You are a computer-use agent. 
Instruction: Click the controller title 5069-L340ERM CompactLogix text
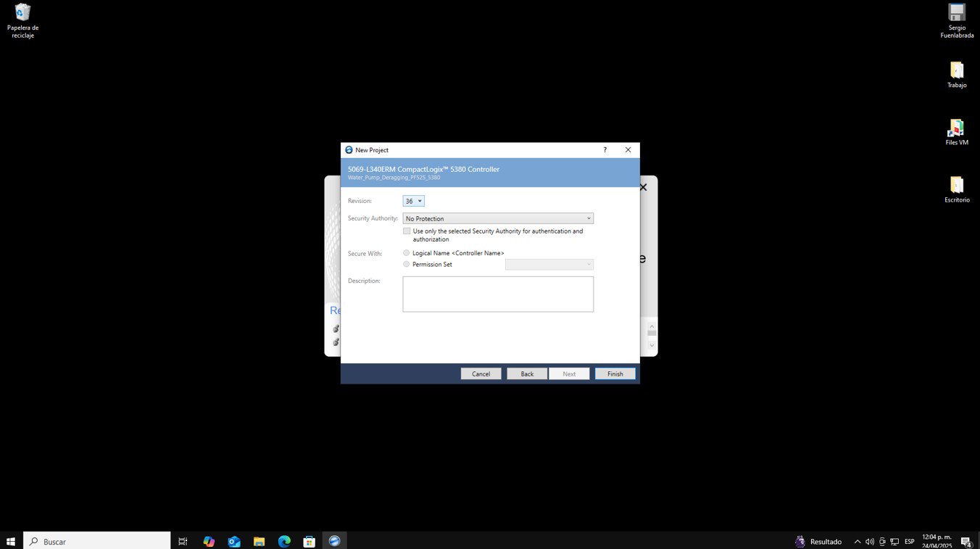click(423, 169)
